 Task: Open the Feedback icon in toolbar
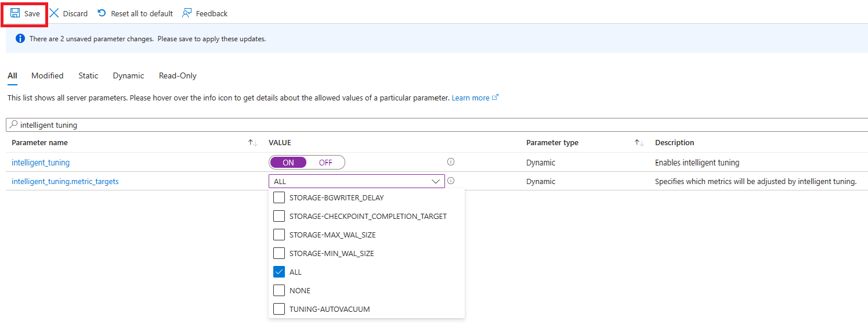pyautogui.click(x=187, y=13)
